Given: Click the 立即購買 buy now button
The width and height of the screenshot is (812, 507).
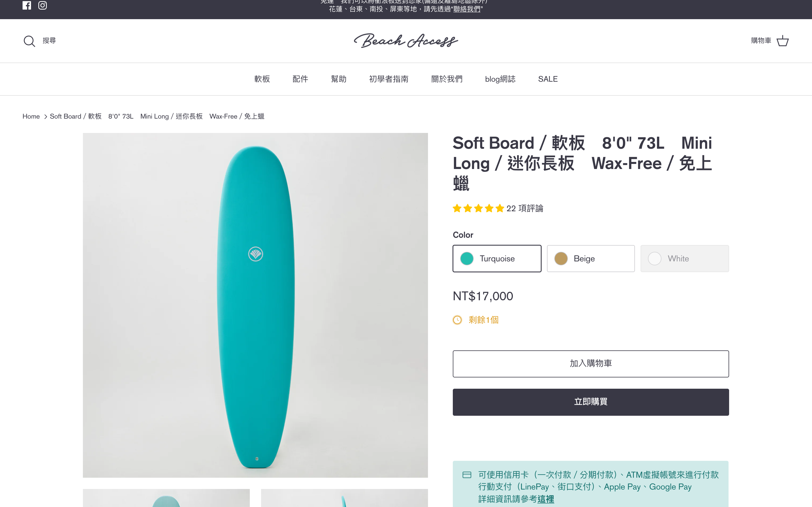Looking at the screenshot, I should tap(591, 402).
